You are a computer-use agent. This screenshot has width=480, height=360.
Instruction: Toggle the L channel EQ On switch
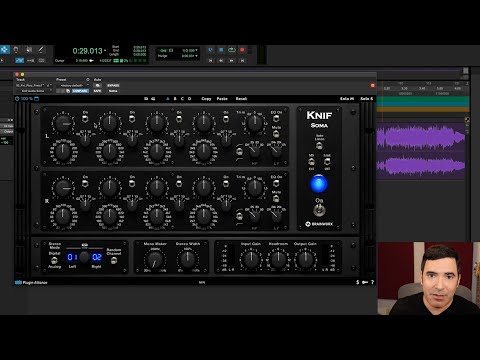pyautogui.click(x=276, y=118)
